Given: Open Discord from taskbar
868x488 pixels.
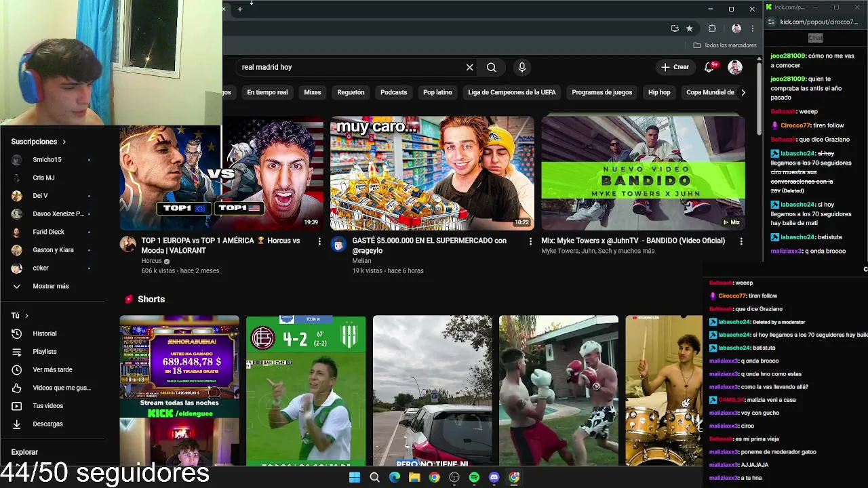Looking at the screenshot, I should click(494, 477).
